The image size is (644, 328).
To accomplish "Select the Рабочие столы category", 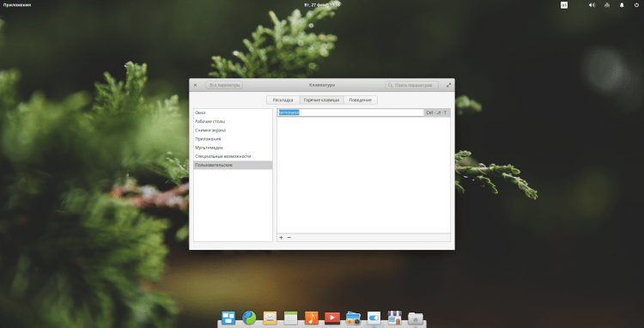I will point(233,122).
